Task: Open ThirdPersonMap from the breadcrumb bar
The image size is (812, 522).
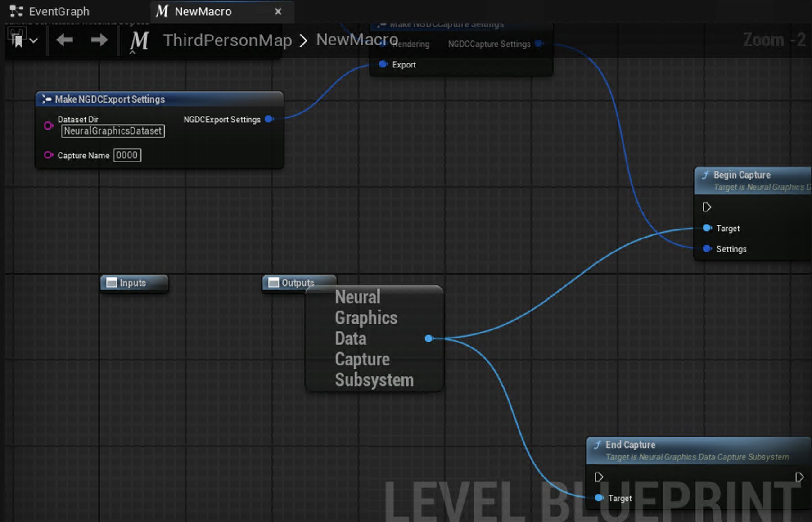Action: pos(228,40)
